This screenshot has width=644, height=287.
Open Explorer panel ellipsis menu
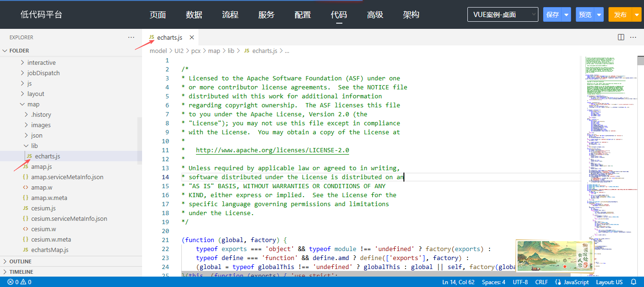pos(131,37)
